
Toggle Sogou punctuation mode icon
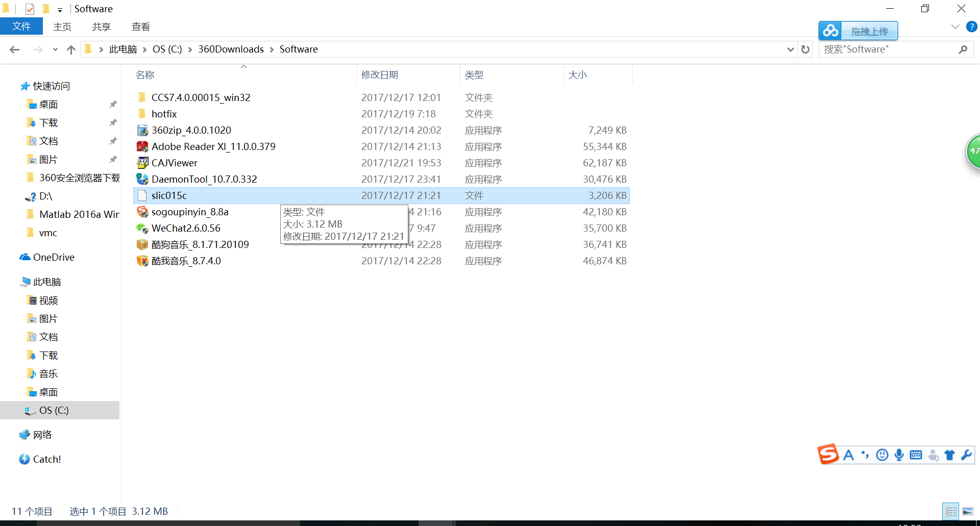click(865, 455)
